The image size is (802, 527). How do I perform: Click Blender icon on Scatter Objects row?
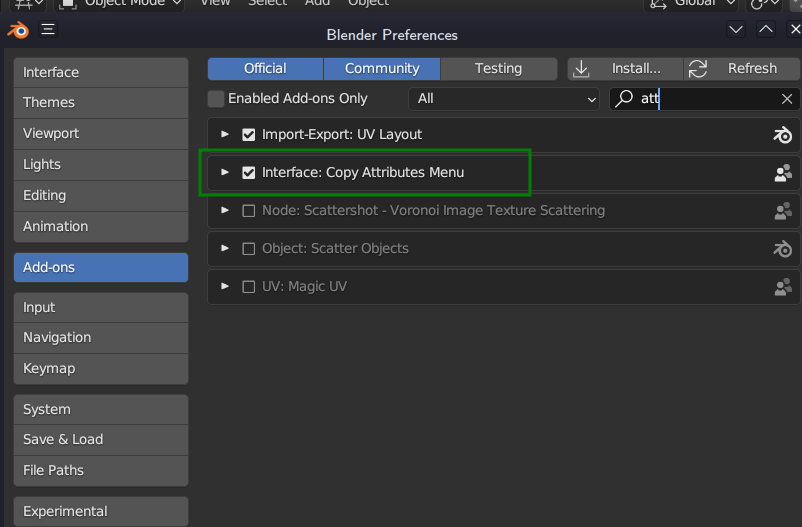click(x=783, y=249)
